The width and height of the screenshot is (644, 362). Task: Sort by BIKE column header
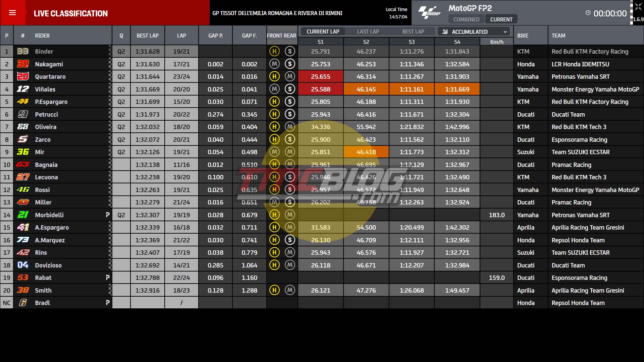(x=523, y=36)
